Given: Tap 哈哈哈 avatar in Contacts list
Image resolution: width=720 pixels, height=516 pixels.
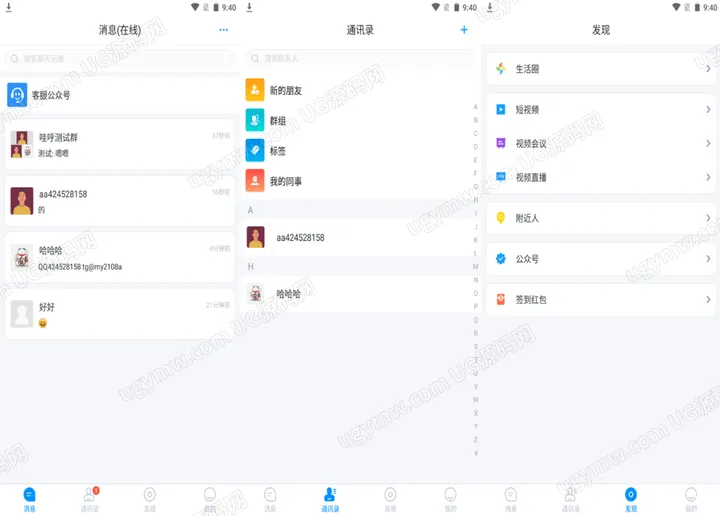Looking at the screenshot, I should (x=256, y=293).
